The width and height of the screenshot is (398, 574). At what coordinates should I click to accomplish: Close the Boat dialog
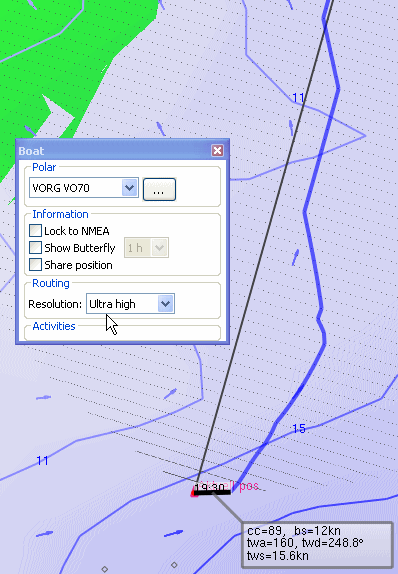(217, 150)
